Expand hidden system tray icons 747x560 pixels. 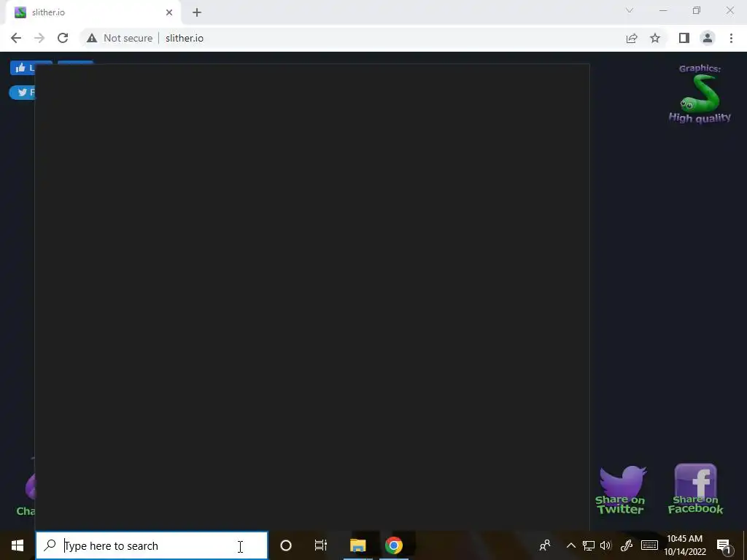coord(570,545)
